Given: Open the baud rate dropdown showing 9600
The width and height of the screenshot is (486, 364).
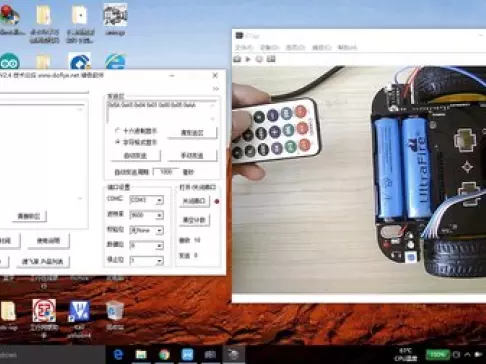Looking at the screenshot, I should click(146, 215).
